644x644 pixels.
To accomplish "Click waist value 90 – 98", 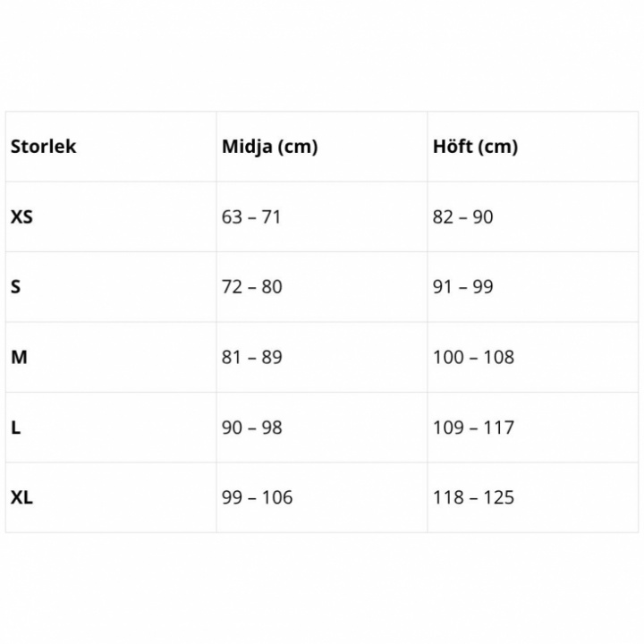I will (251, 428).
